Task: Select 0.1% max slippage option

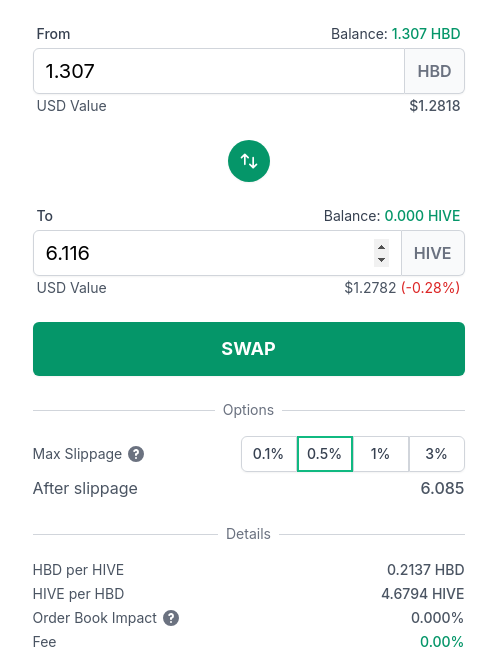Action: [x=269, y=454]
